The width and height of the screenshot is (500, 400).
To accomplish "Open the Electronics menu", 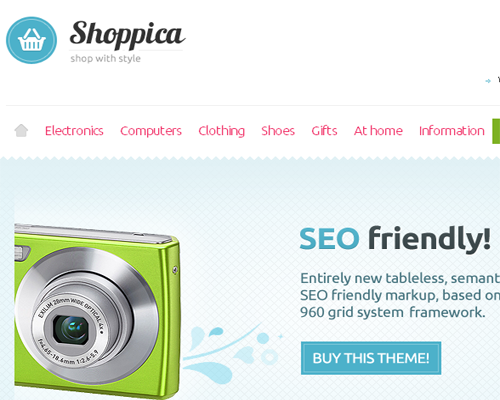I will pyautogui.click(x=74, y=131).
